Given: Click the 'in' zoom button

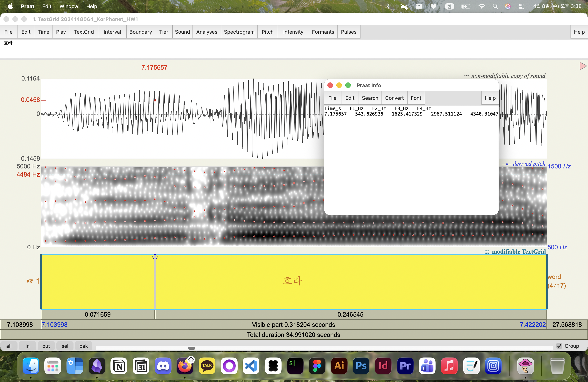Looking at the screenshot, I should (27, 346).
